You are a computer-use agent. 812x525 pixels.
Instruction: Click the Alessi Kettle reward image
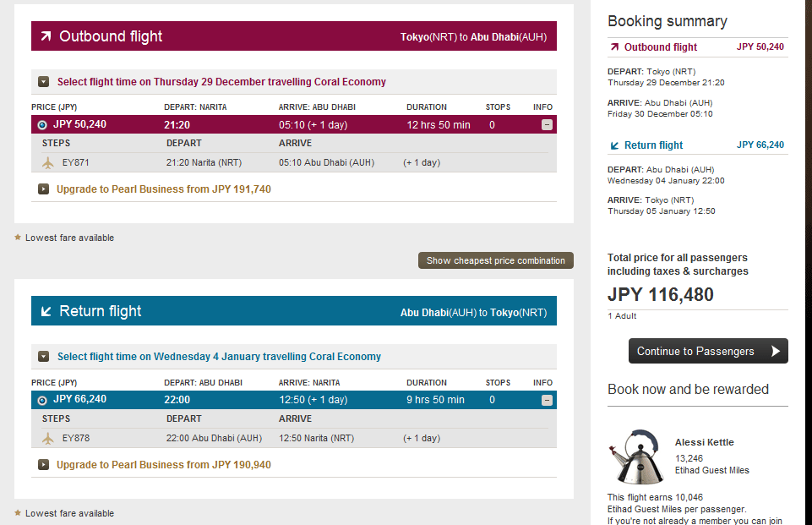[x=636, y=456]
